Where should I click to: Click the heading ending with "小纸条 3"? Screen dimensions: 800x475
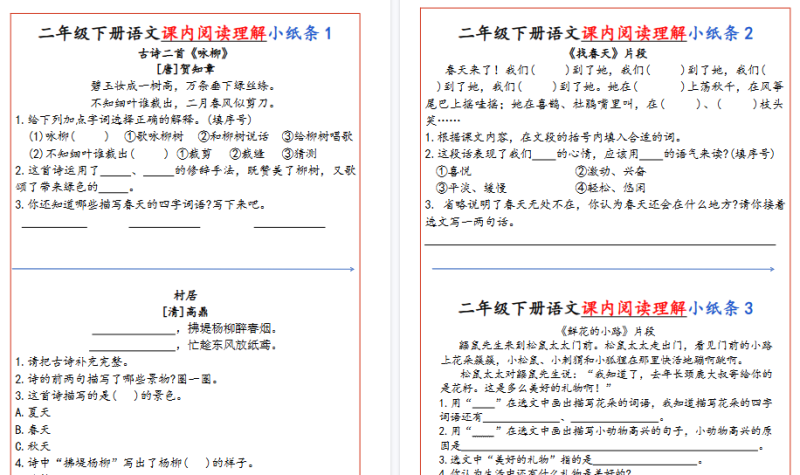pos(606,308)
